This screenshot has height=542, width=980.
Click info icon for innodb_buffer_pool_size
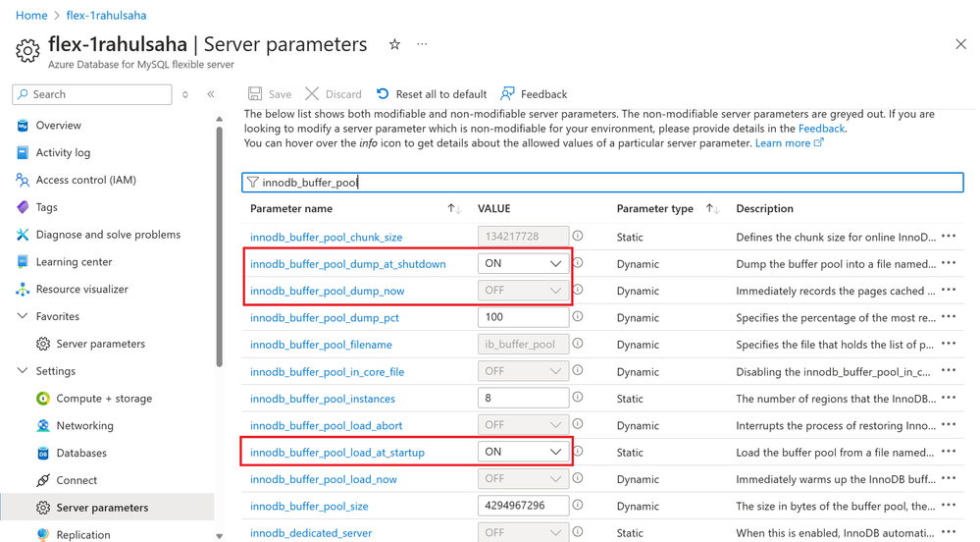pos(578,505)
